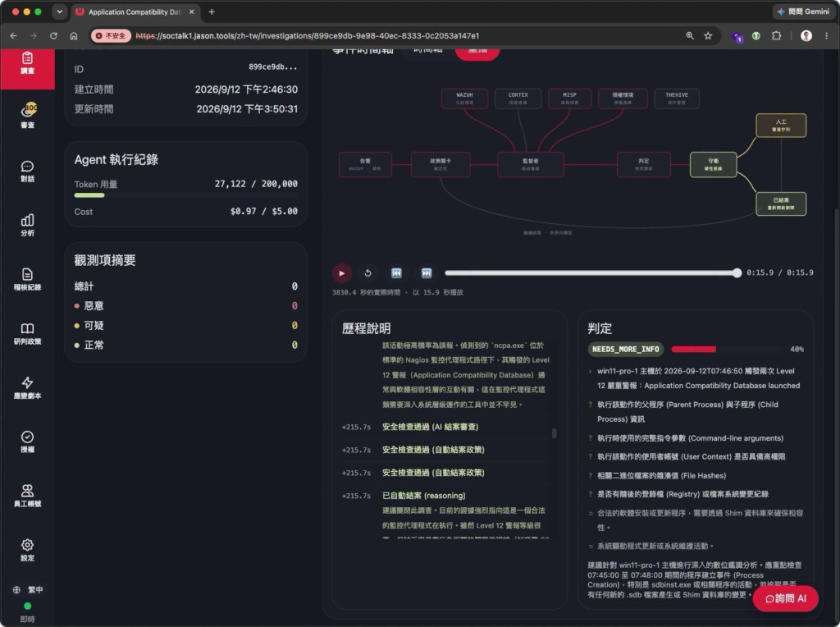Skip to next step in replay

pyautogui.click(x=427, y=272)
